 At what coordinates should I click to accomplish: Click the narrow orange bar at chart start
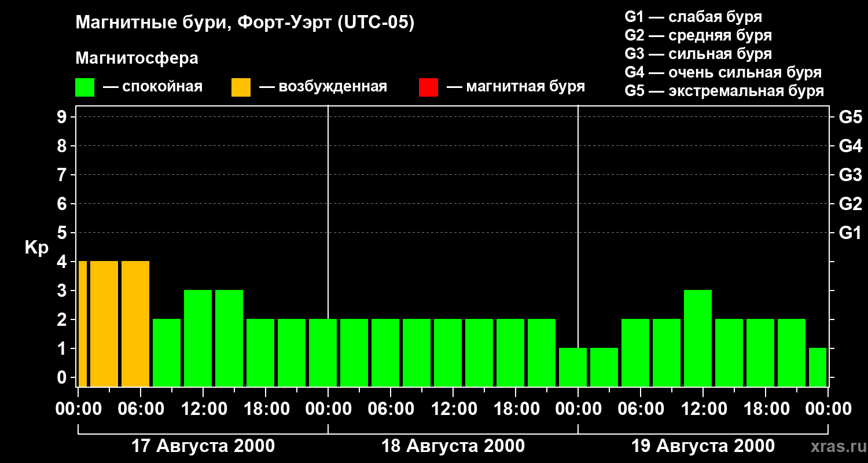[x=82, y=324]
